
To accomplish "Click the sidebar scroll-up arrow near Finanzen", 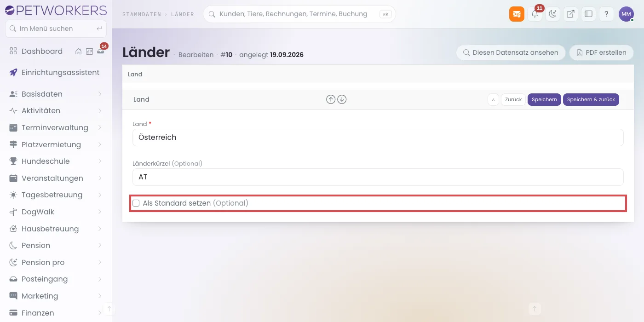I will pyautogui.click(x=109, y=309).
